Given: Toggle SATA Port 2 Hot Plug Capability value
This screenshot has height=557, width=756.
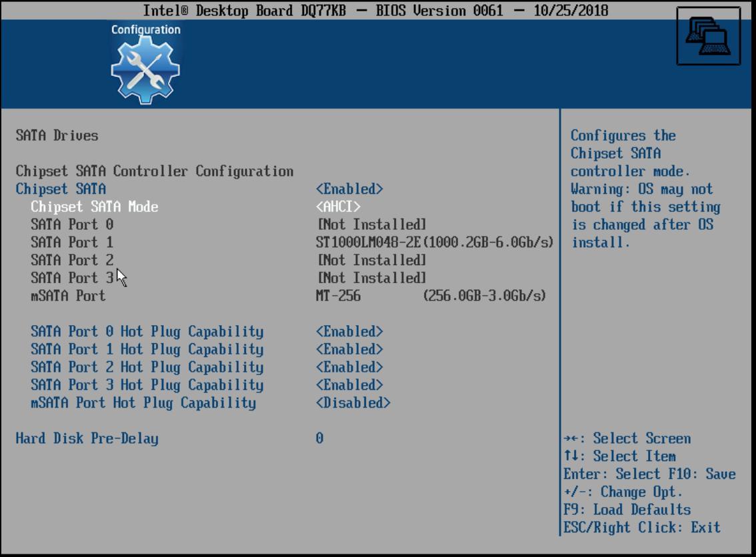Looking at the screenshot, I should tap(349, 367).
